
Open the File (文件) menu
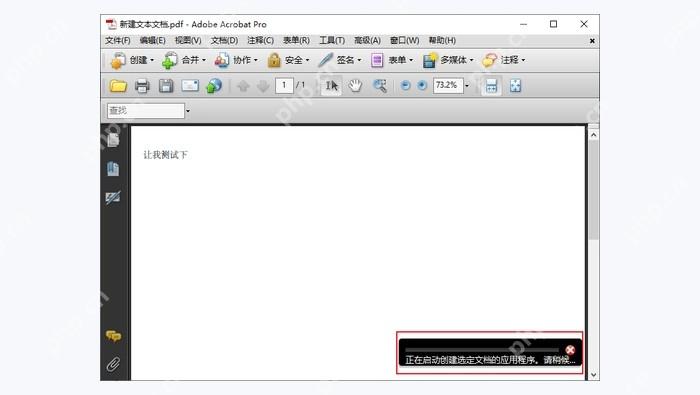click(x=118, y=41)
